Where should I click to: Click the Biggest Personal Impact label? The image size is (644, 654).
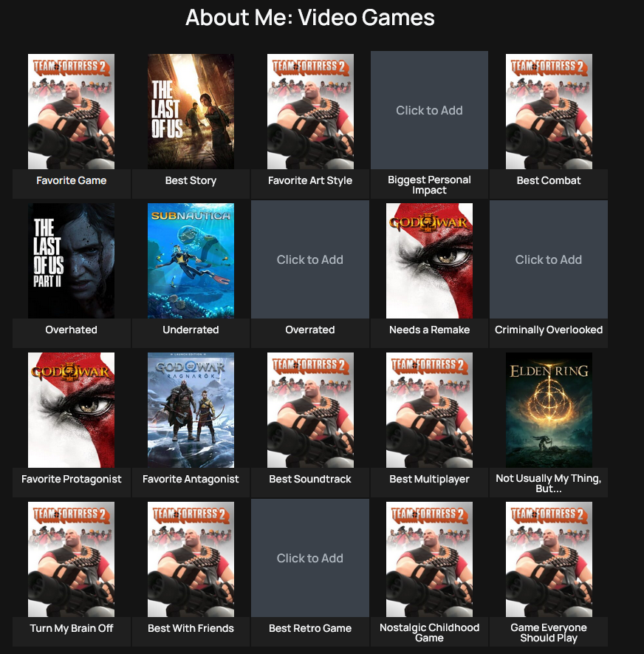(x=429, y=185)
